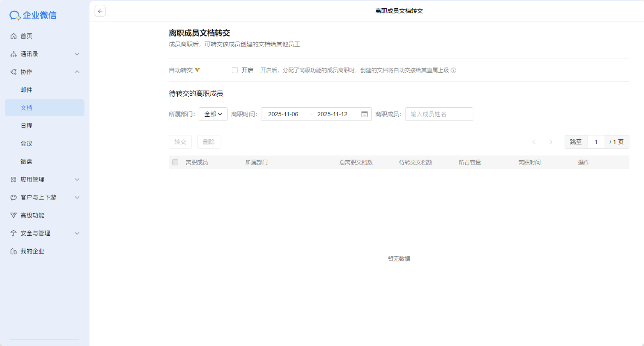Click the 首页 home icon
The height and width of the screenshot is (346, 644).
(13, 36)
